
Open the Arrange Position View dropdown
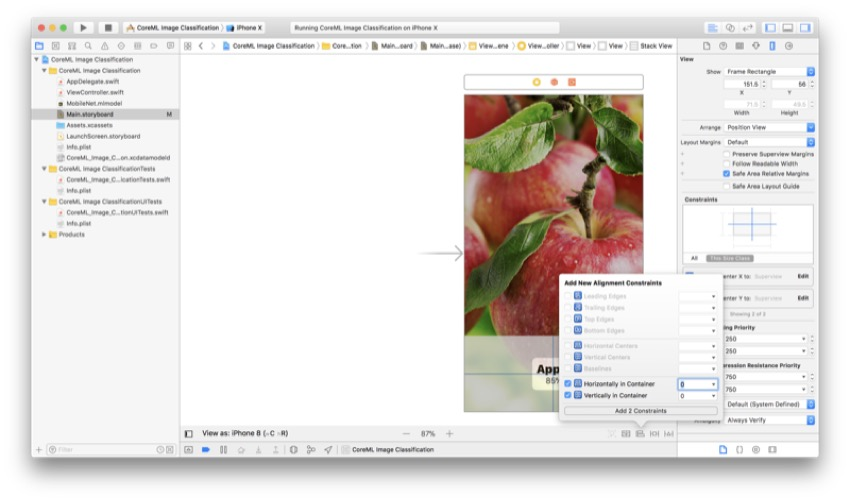point(769,127)
